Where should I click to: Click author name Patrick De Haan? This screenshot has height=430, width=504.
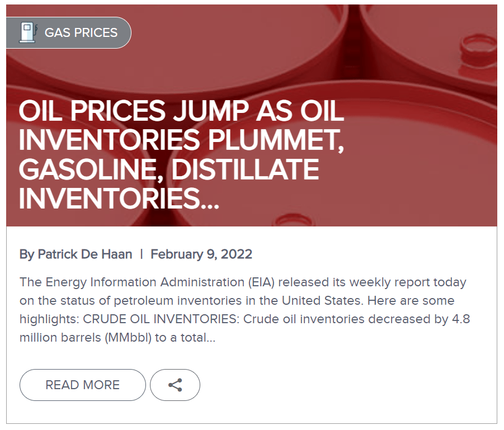(x=85, y=254)
